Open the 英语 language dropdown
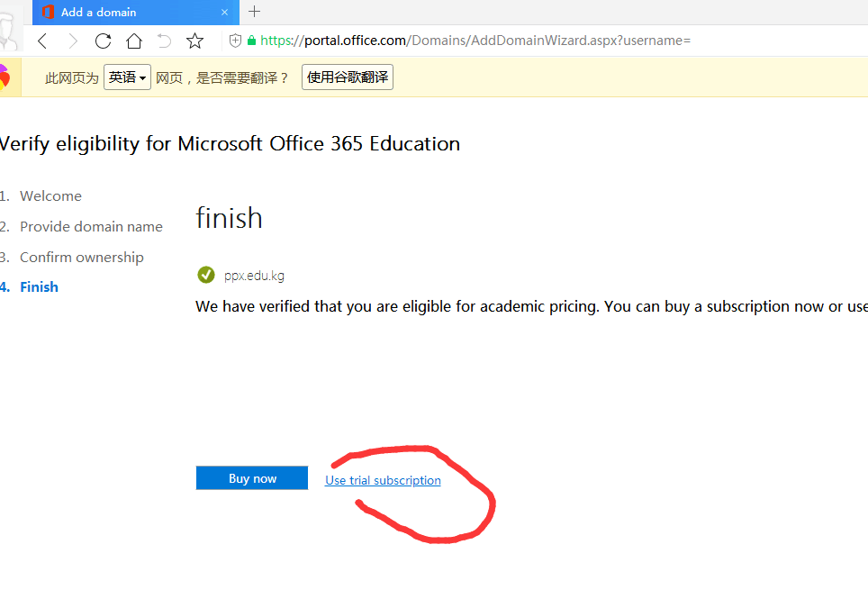 pos(127,77)
